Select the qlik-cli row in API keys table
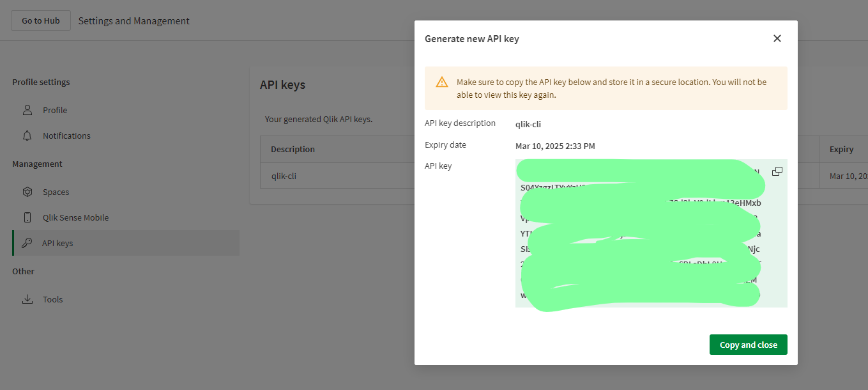868x390 pixels. [284, 176]
